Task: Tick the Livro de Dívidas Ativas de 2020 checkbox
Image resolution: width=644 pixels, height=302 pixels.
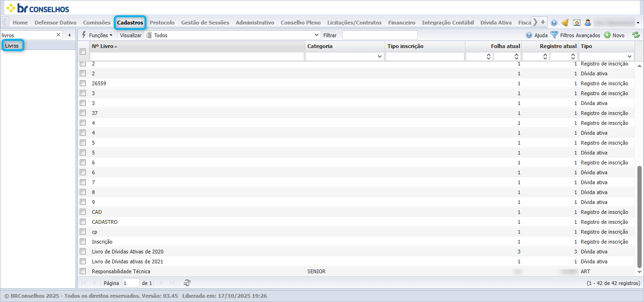Action: pyautogui.click(x=83, y=252)
